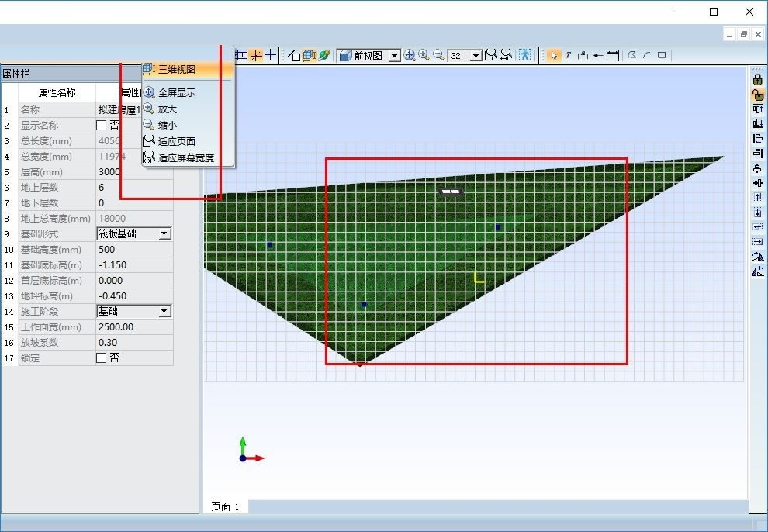
Task: Toggle the 显示名称 checkbox
Action: 102,126
